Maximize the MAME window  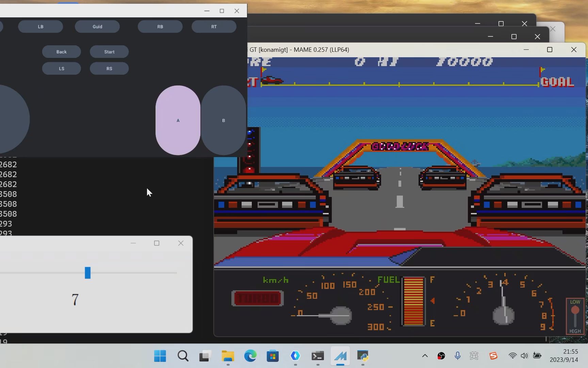pos(550,50)
